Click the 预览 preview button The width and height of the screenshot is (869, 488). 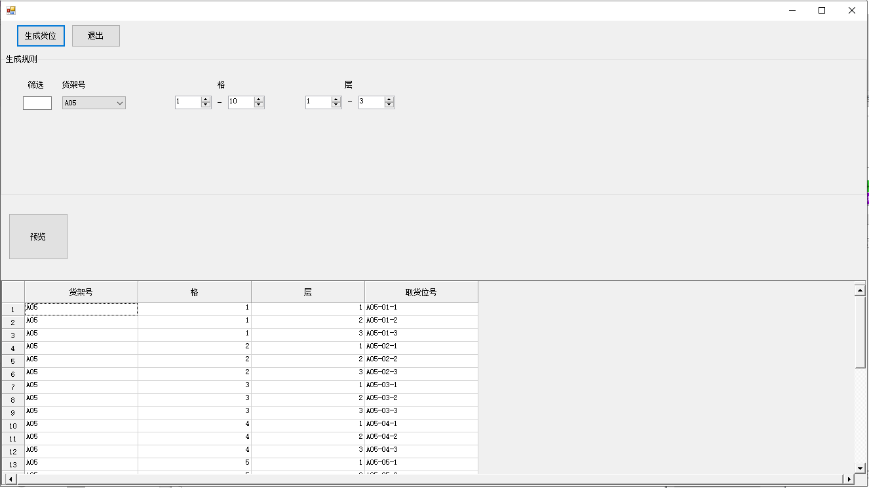(x=38, y=237)
